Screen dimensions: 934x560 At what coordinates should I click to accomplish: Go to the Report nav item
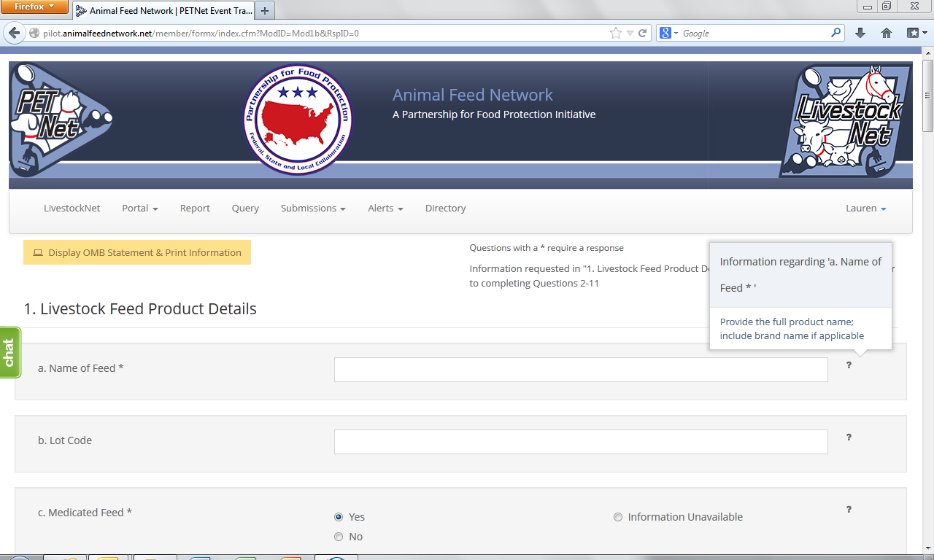click(195, 209)
